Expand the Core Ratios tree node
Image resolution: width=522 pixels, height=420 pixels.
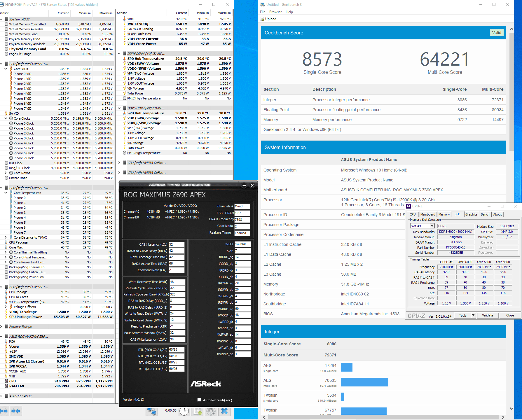pyautogui.click(x=6, y=173)
